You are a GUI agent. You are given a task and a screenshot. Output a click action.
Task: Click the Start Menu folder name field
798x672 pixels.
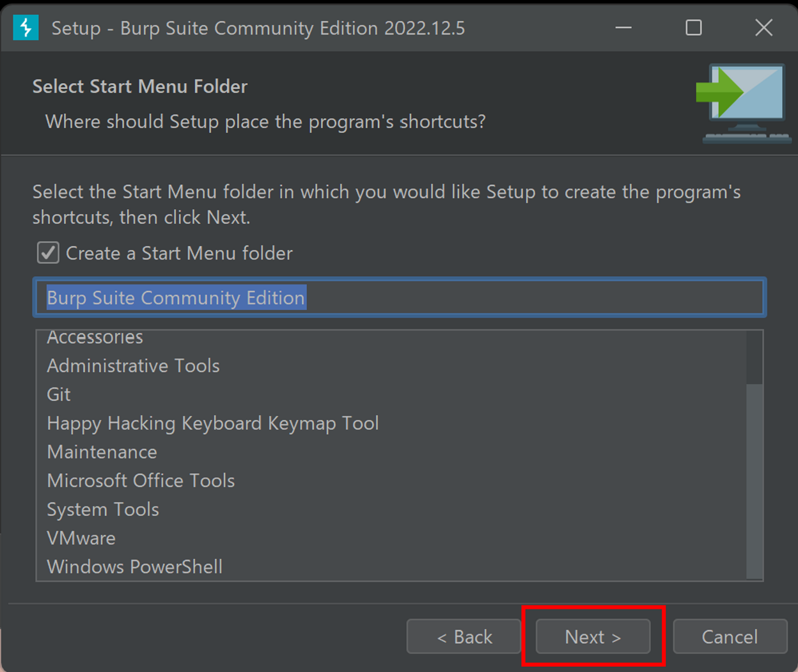pyautogui.click(x=400, y=297)
